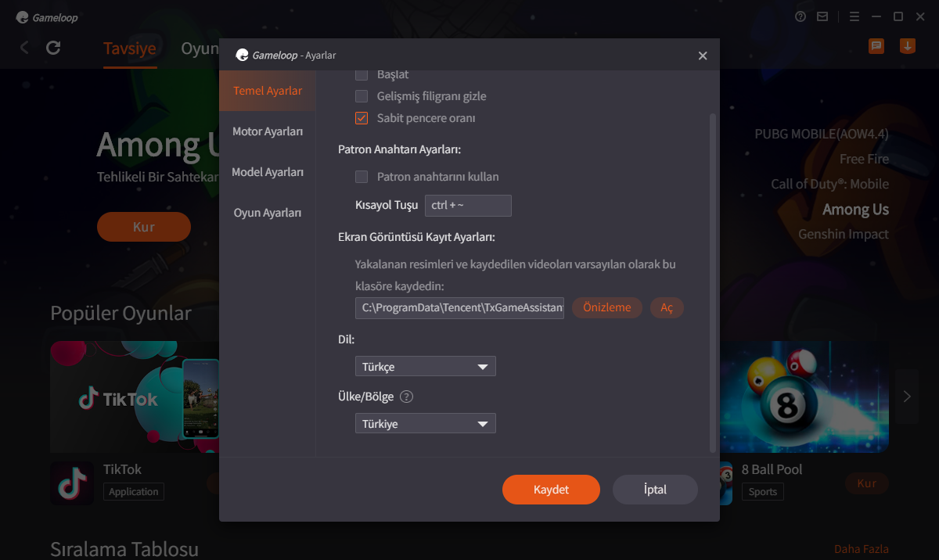Uncheck Sabit pencere oranı
The image size is (939, 560).
click(x=362, y=118)
